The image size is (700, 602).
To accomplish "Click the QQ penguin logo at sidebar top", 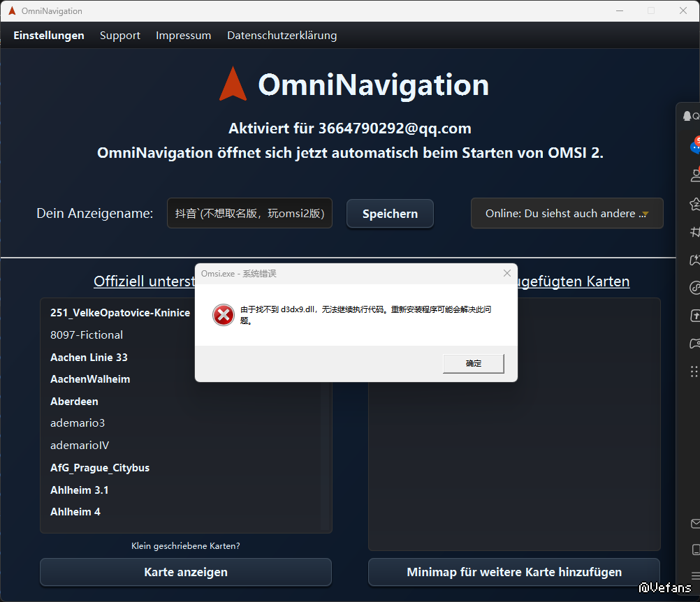I will (687, 116).
